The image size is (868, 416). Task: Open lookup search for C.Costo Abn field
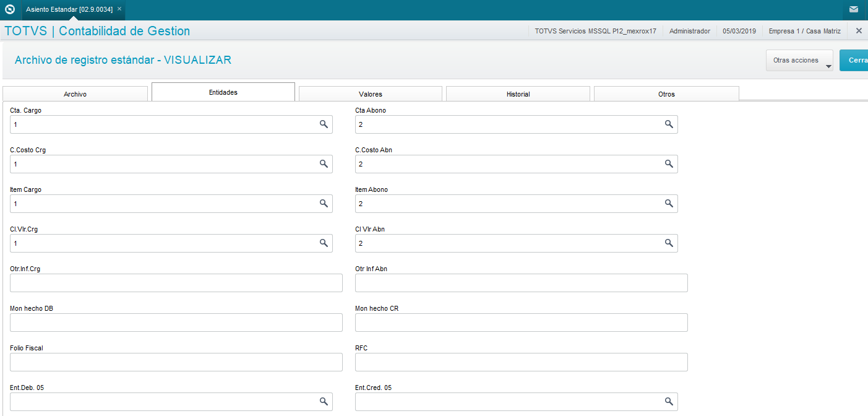click(669, 164)
